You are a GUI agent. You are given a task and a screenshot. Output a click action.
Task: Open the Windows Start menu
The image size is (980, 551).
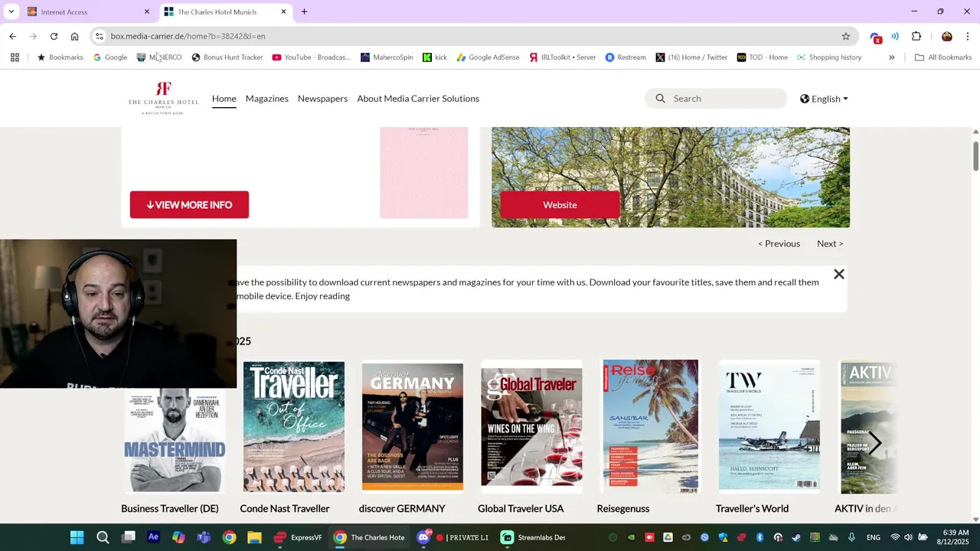(x=77, y=537)
